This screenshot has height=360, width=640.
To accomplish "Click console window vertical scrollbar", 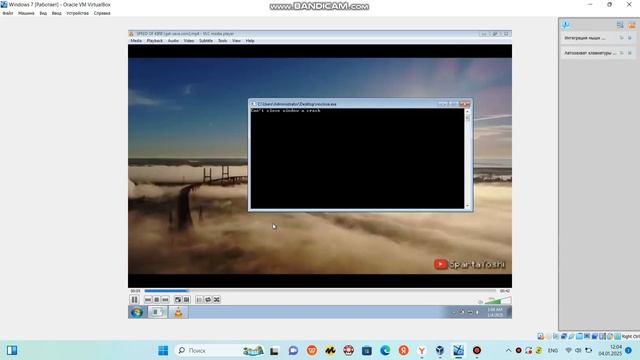I will [468, 158].
